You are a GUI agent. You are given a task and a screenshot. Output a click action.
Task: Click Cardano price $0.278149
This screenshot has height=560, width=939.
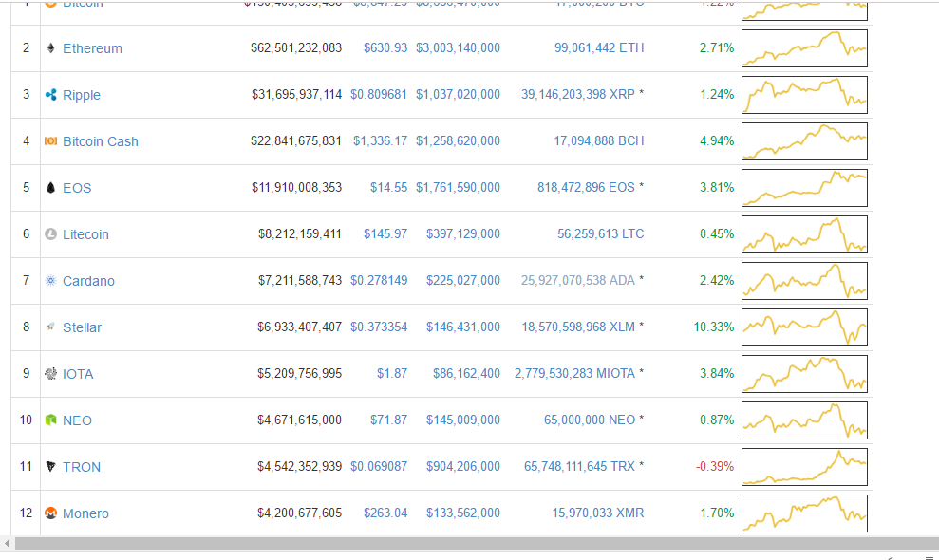click(x=379, y=280)
